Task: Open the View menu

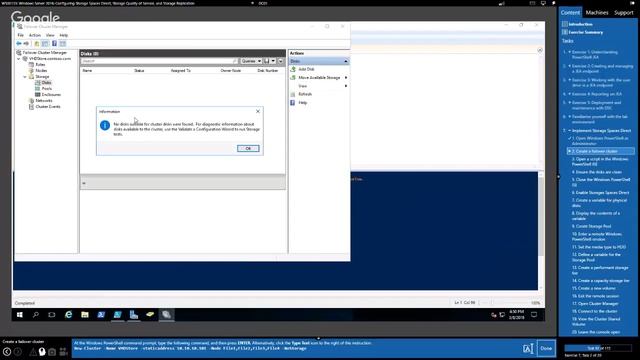Action: [x=50, y=36]
